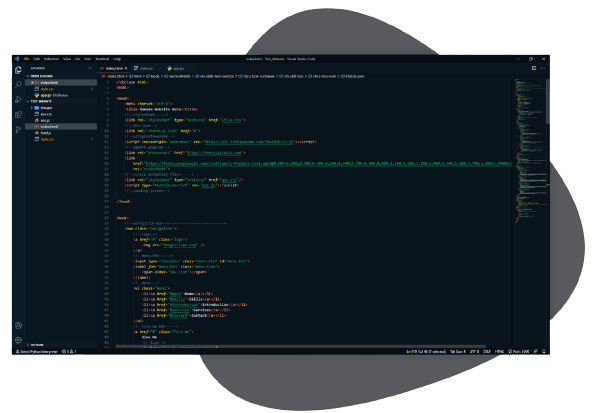
Task: Open editor More Actions ellipsis
Action: (x=543, y=68)
